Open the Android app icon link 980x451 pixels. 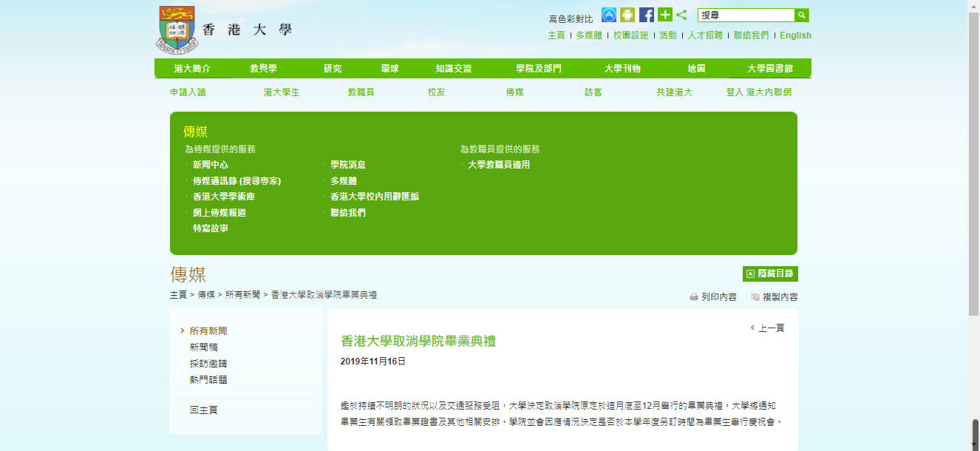click(x=627, y=15)
